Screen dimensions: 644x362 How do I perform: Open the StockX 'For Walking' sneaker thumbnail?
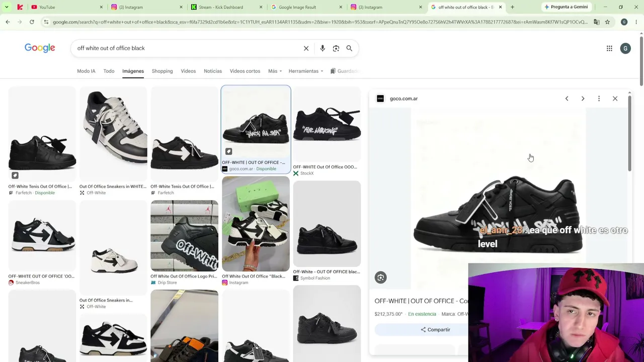[327, 124]
